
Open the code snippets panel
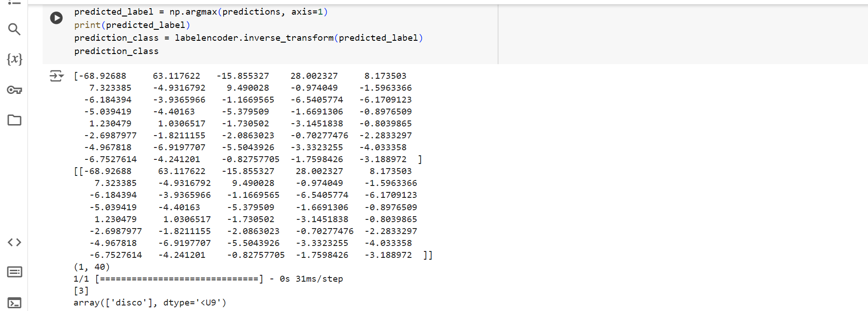[x=14, y=242]
